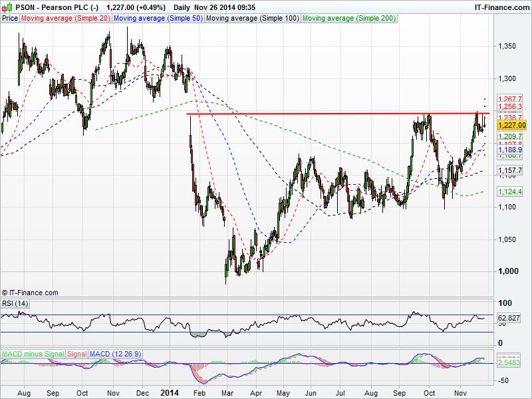The image size is (532, 399).
Task: Click the MACD minus Signal label
Action: click(x=33, y=354)
